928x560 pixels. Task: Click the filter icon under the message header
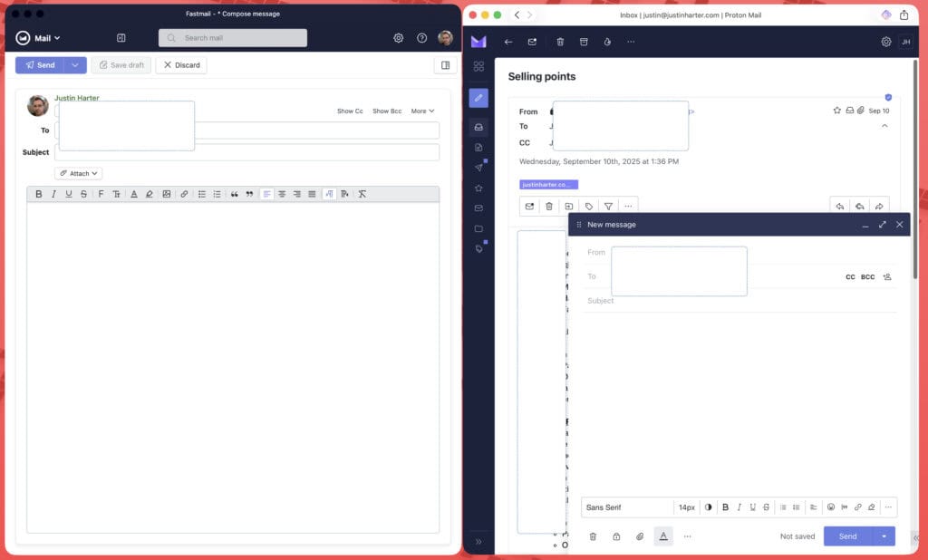point(608,207)
